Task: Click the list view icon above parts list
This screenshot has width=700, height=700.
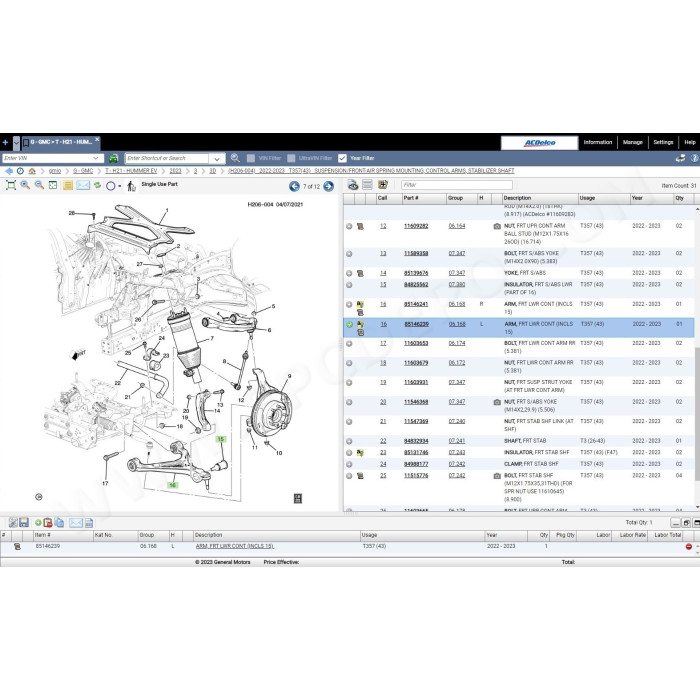Action: click(367, 185)
